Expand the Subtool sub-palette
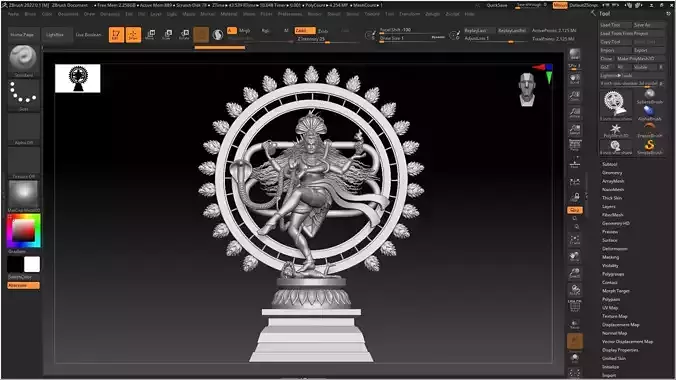This screenshot has height=380, width=676. 610,164
